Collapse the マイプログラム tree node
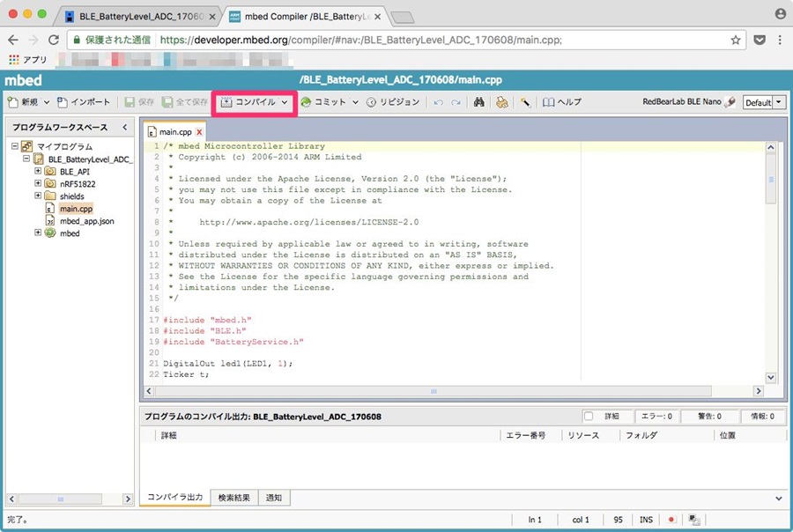This screenshot has width=793, height=532. click(x=15, y=146)
